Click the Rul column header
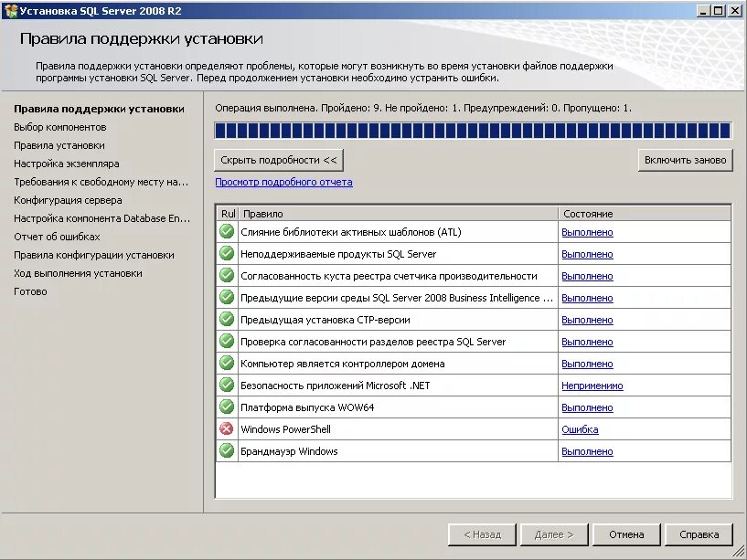 228,214
